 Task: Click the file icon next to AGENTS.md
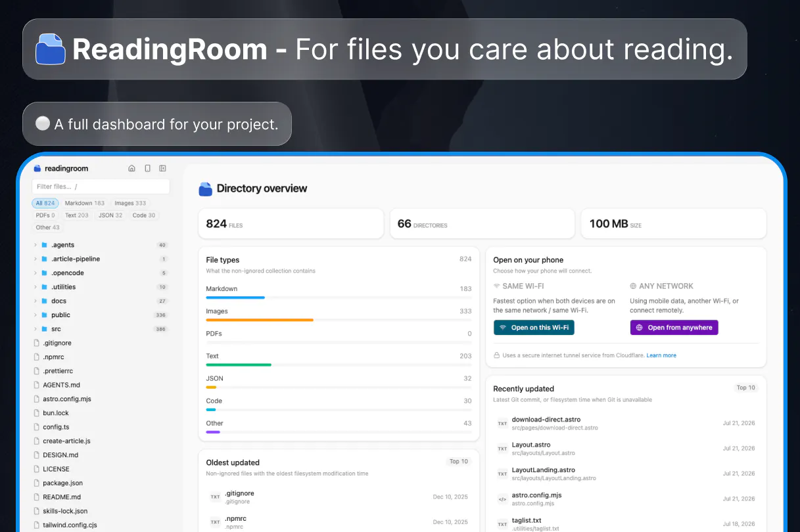tap(37, 385)
